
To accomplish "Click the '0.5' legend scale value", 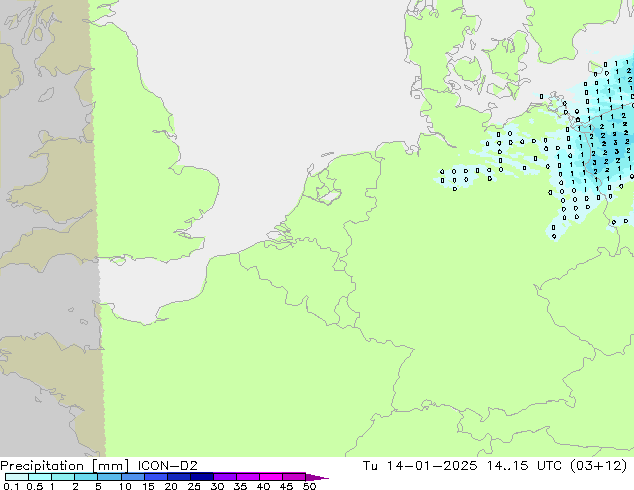I will coord(35,486).
